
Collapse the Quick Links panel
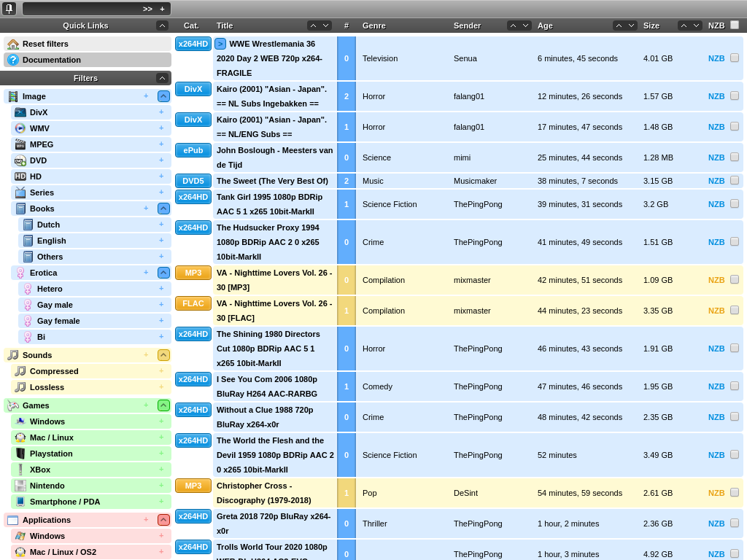click(162, 26)
